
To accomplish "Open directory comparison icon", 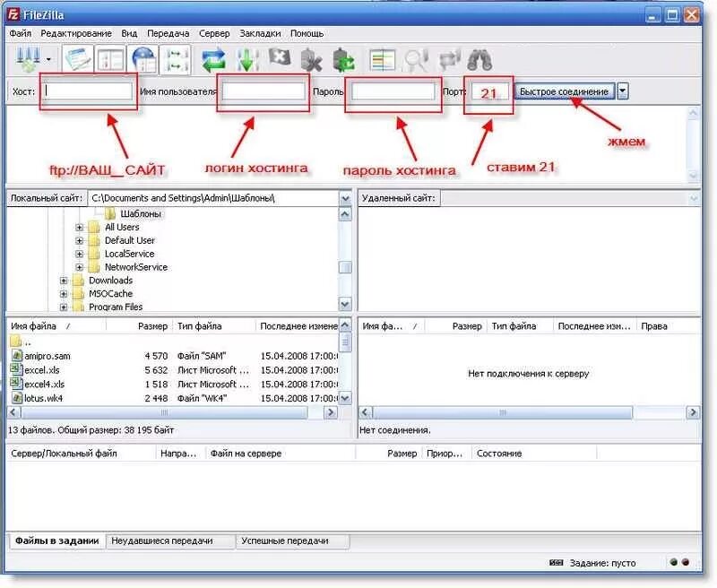I will [x=383, y=60].
